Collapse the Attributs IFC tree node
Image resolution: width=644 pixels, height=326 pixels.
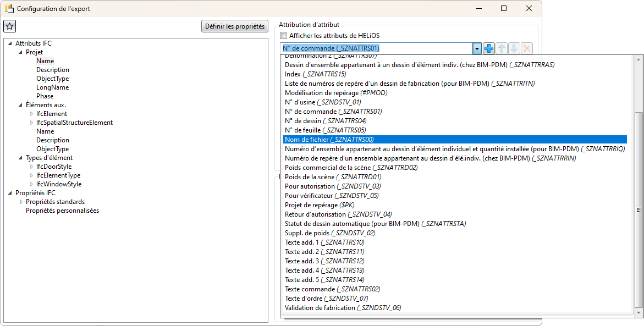point(10,43)
